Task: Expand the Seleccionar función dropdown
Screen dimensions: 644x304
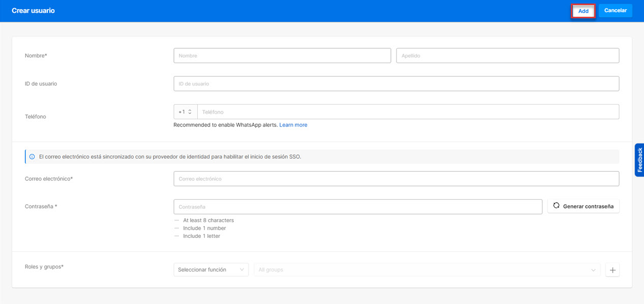Action: pyautogui.click(x=211, y=270)
